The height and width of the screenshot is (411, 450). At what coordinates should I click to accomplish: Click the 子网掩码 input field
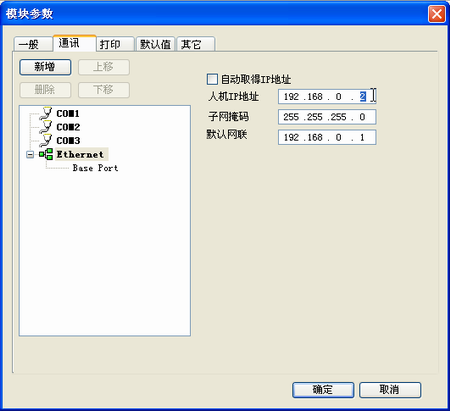click(x=327, y=117)
